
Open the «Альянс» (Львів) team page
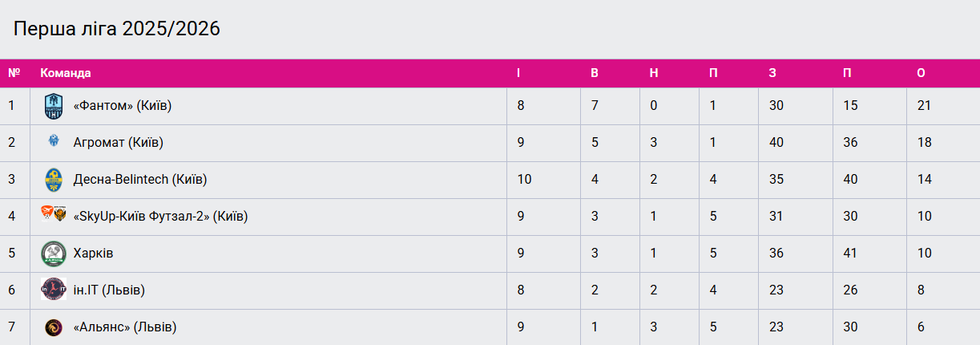(x=125, y=327)
